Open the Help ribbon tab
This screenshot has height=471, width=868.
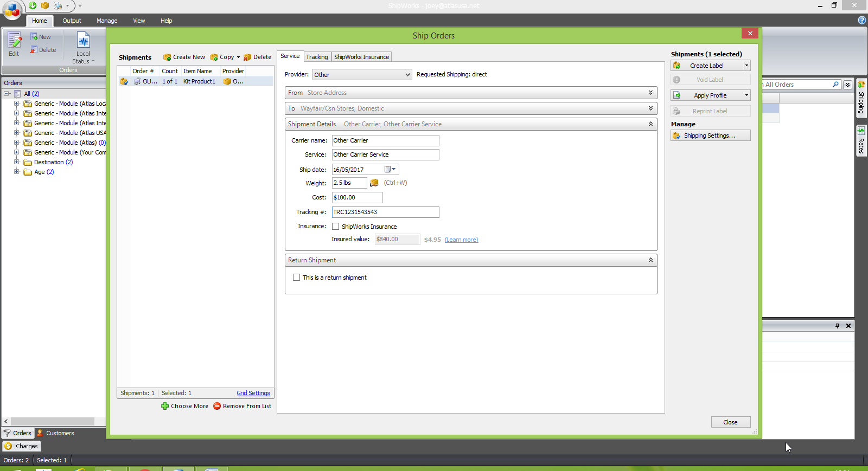[166, 21]
